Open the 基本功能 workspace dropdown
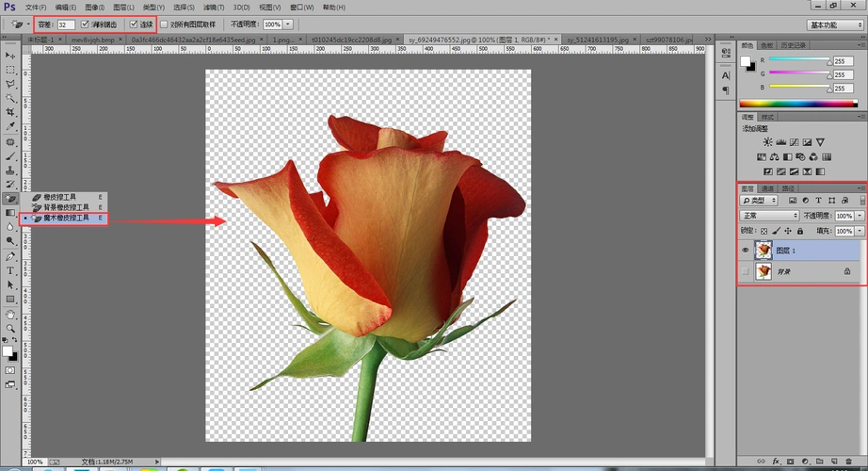Viewport: 868px width, 471px height. 834,24
